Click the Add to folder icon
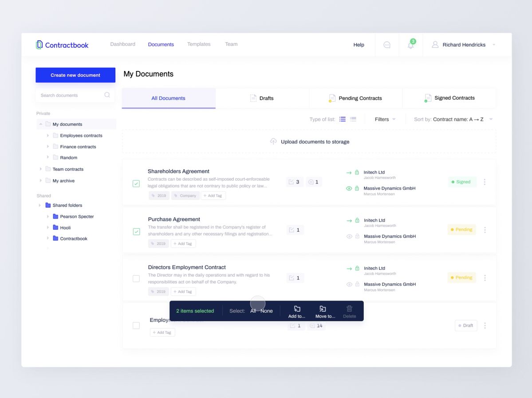The image size is (532, 398). [297, 309]
